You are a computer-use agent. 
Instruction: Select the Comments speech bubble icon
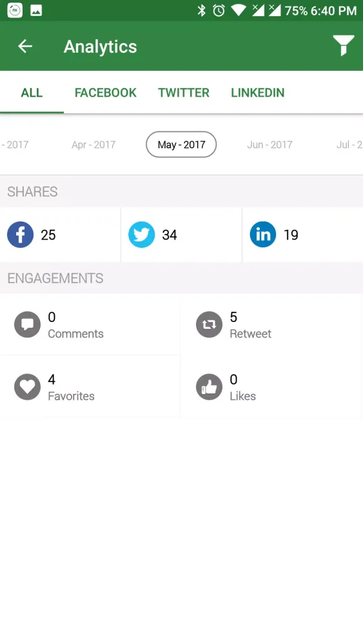pyautogui.click(x=28, y=325)
